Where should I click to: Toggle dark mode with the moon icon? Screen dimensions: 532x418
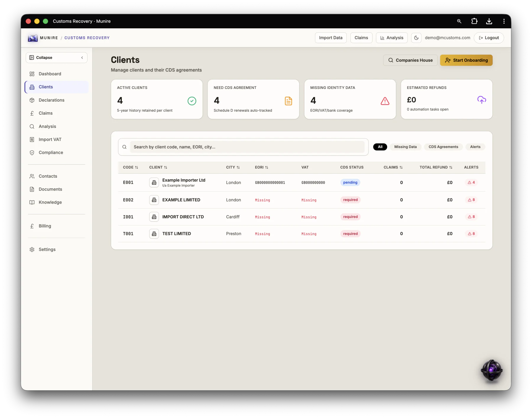click(x=416, y=38)
